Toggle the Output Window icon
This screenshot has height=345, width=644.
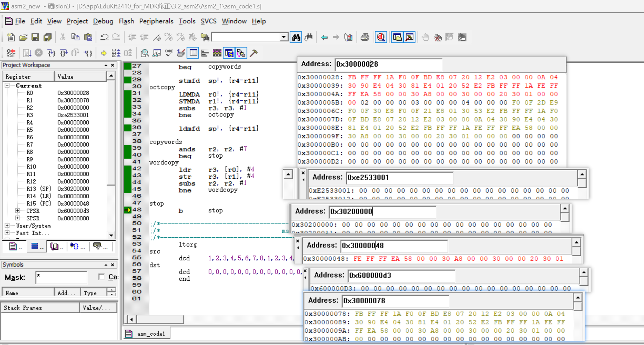click(409, 37)
